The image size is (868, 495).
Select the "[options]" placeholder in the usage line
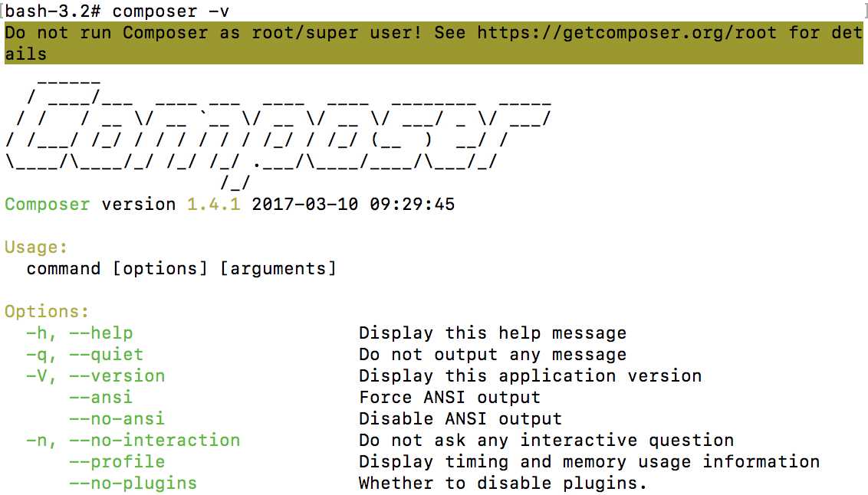160,269
